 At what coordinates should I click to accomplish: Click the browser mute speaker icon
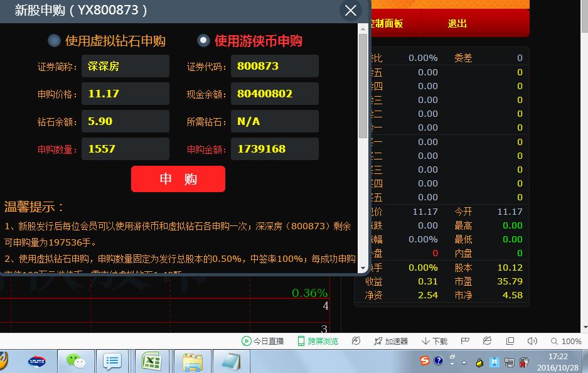532,341
